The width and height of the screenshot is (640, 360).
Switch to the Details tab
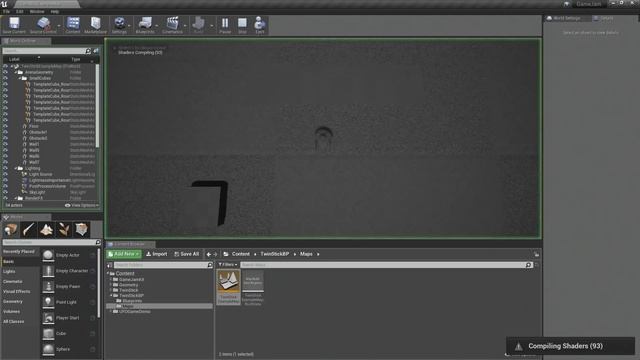coord(607,18)
